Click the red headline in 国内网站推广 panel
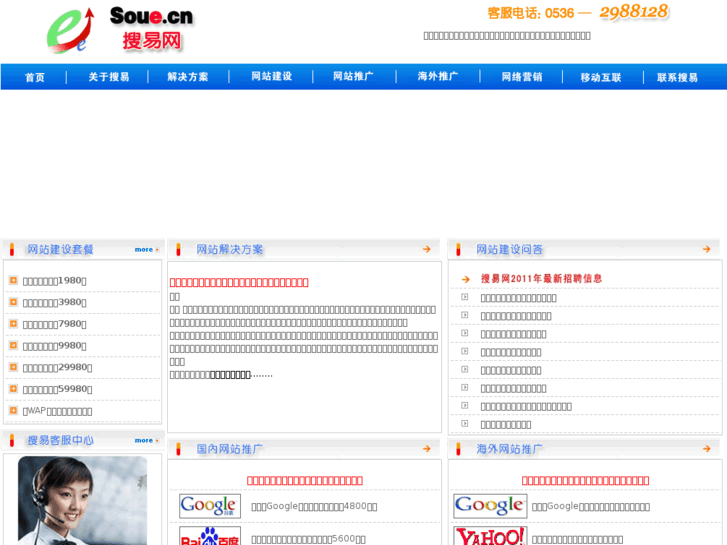The width and height of the screenshot is (727, 545). click(305, 481)
